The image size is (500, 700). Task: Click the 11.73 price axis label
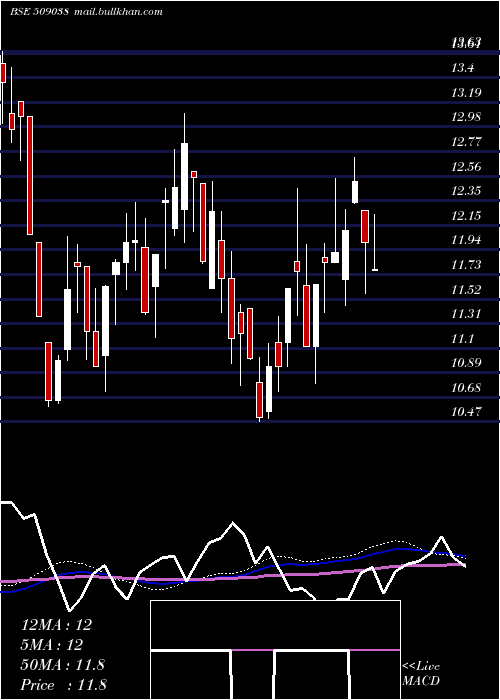pos(467,264)
